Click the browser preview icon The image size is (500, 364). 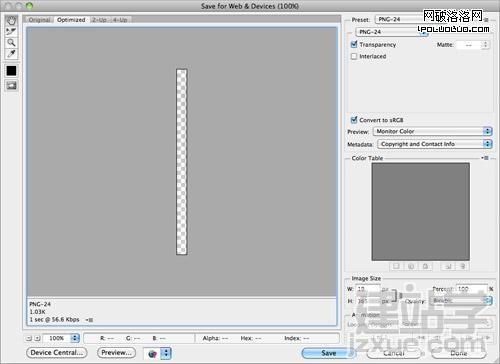pyautogui.click(x=152, y=353)
